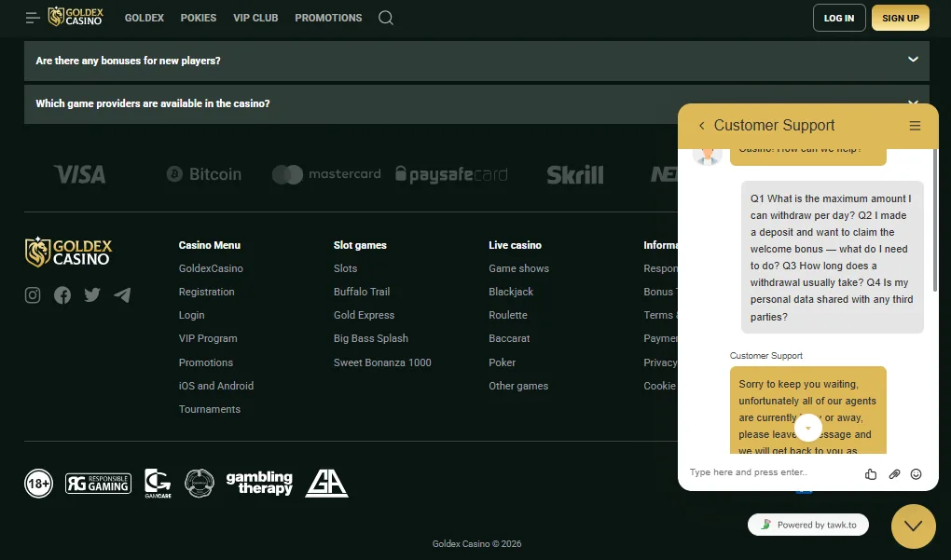Open the GoldexCasino footer link
The height and width of the screenshot is (560, 951).
point(211,268)
